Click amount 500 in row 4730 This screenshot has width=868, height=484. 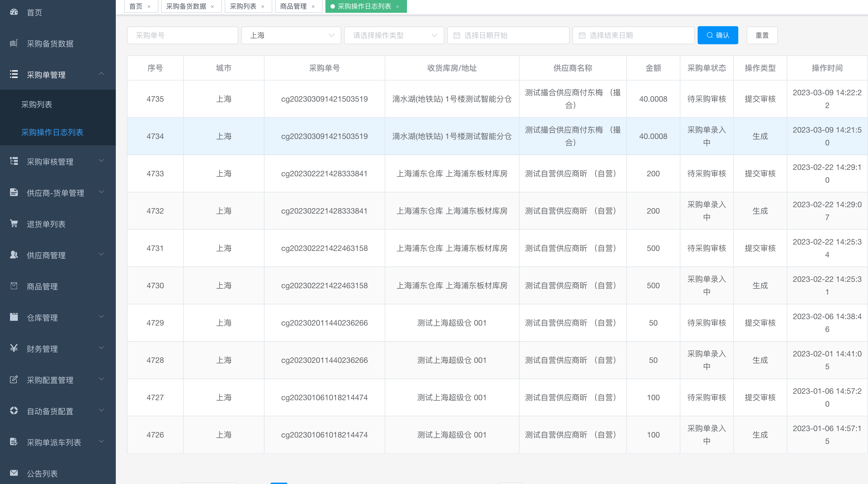[653, 286]
